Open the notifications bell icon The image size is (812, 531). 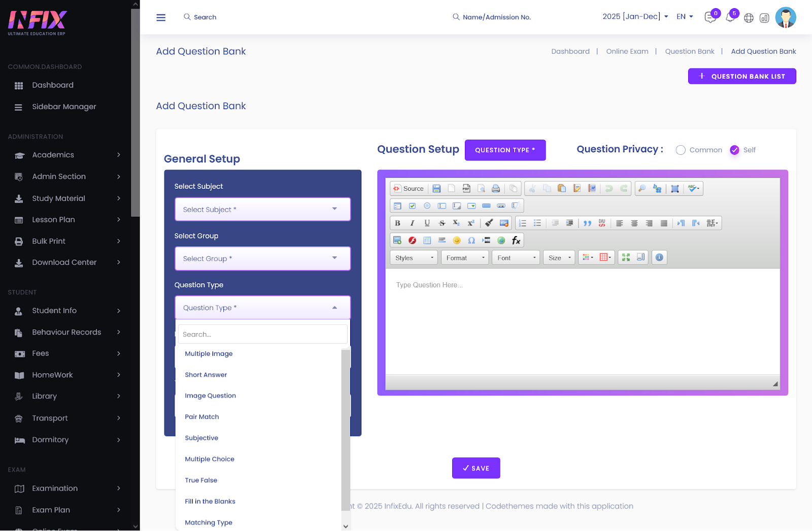(730, 18)
